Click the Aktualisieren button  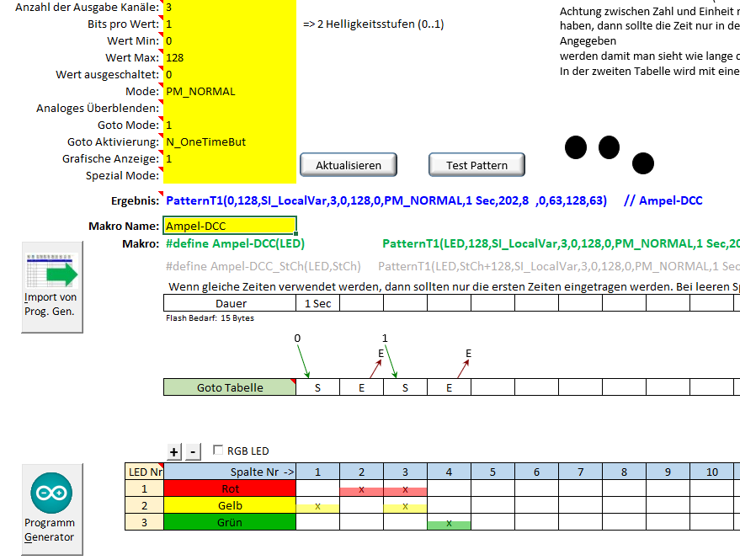(x=349, y=165)
